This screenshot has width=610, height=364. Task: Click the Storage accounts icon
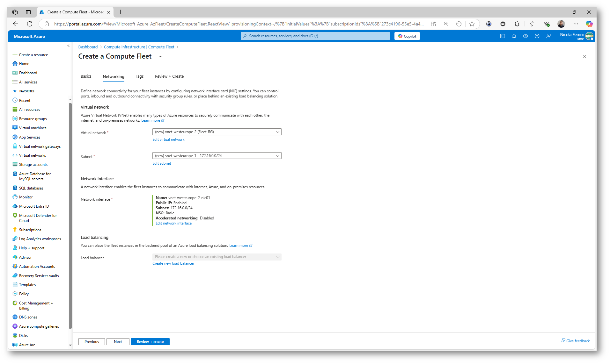coord(15,164)
